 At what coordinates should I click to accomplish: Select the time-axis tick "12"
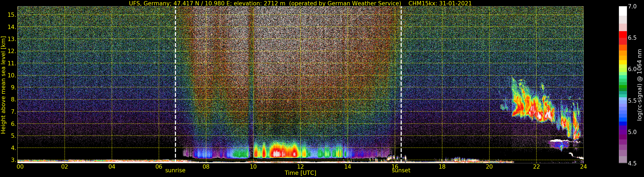click(300, 166)
